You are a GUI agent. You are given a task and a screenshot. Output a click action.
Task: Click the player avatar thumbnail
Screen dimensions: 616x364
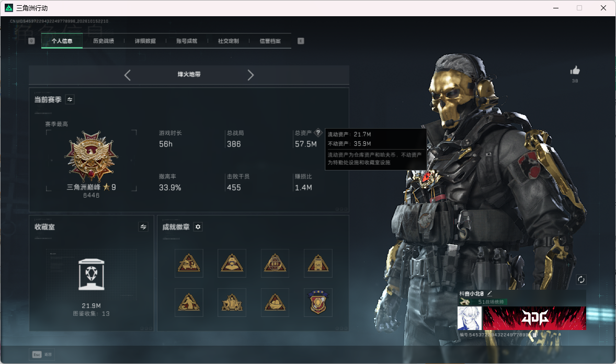tap(470, 318)
